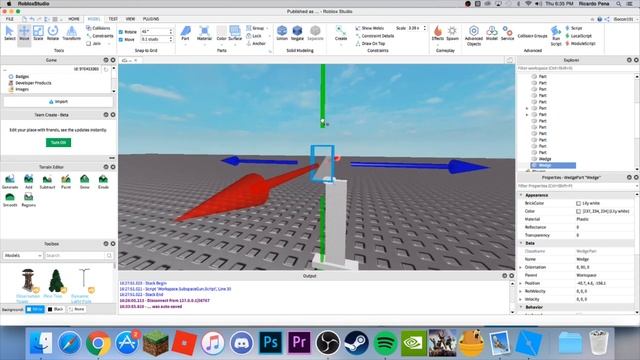The width and height of the screenshot is (640, 360).
Task: Click the Union solid modeling icon
Action: point(282,33)
